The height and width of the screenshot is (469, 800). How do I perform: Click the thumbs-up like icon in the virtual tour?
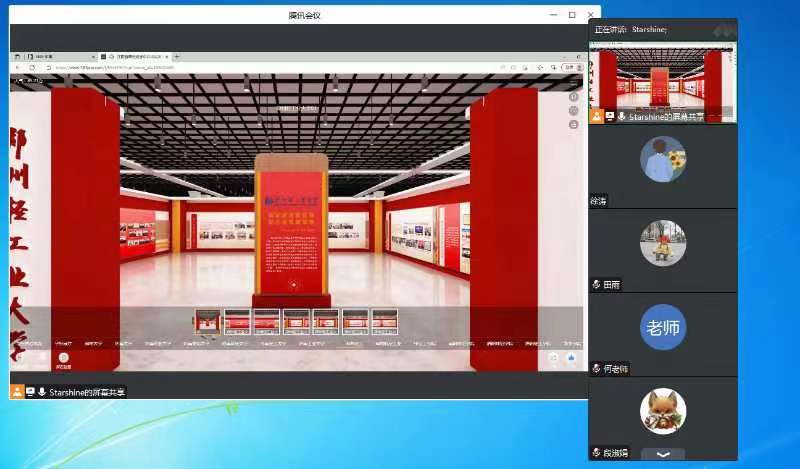[x=571, y=356]
